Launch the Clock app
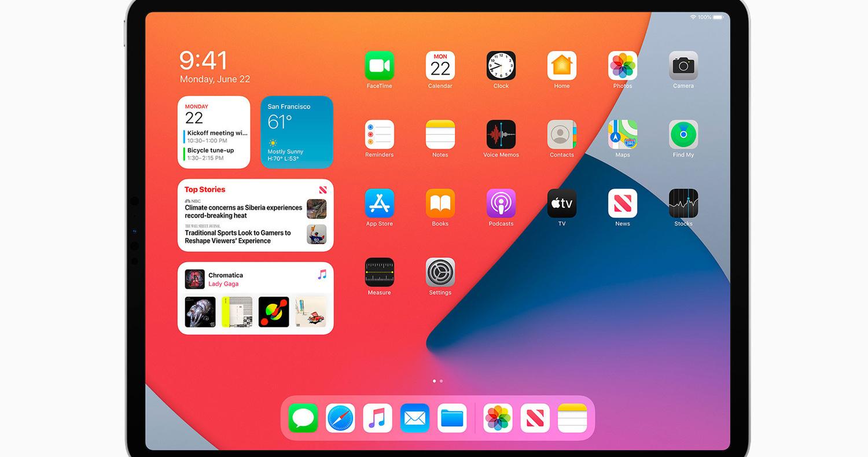Screen dimensions: 868x457 501,66
